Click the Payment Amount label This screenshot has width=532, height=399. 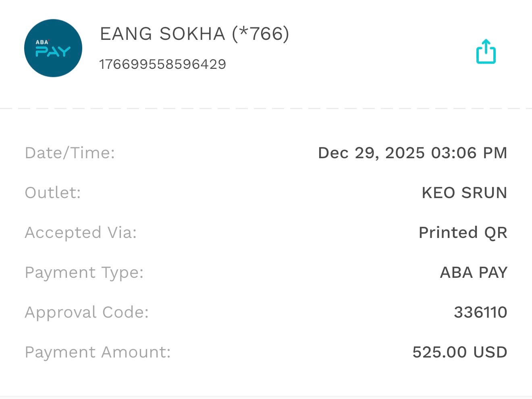coord(98,352)
